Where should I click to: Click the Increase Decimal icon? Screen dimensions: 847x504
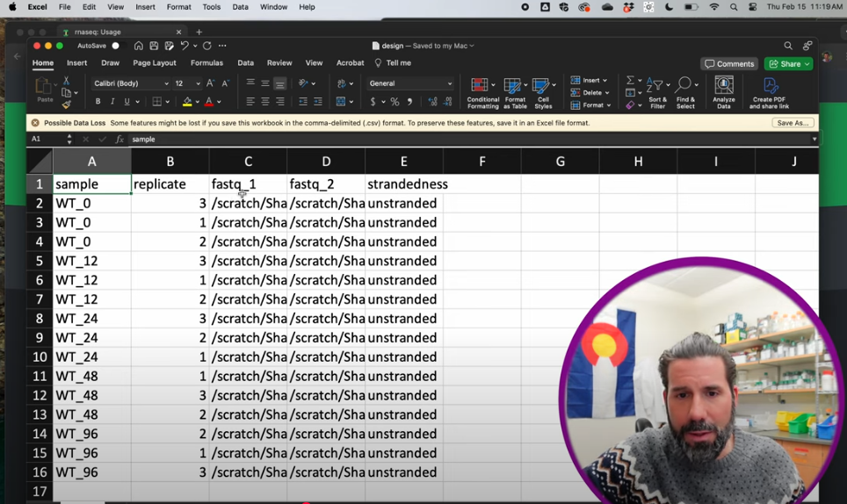pos(432,102)
